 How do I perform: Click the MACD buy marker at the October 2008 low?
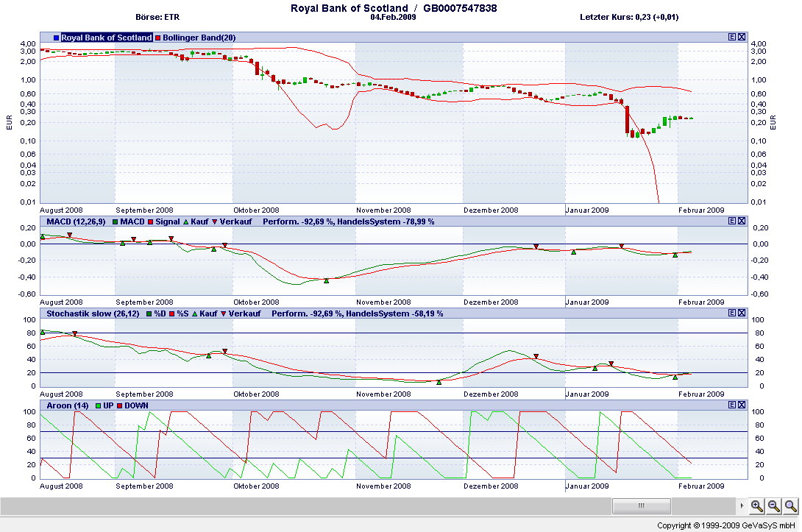pos(327,280)
